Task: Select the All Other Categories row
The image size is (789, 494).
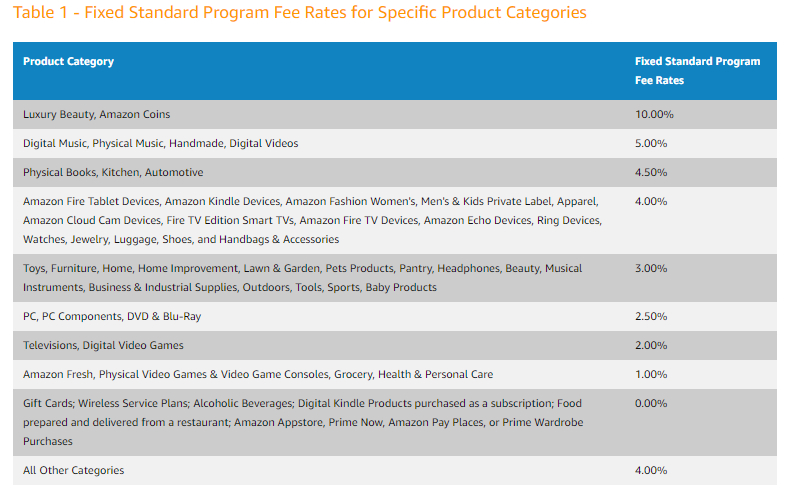Action: click(x=74, y=470)
